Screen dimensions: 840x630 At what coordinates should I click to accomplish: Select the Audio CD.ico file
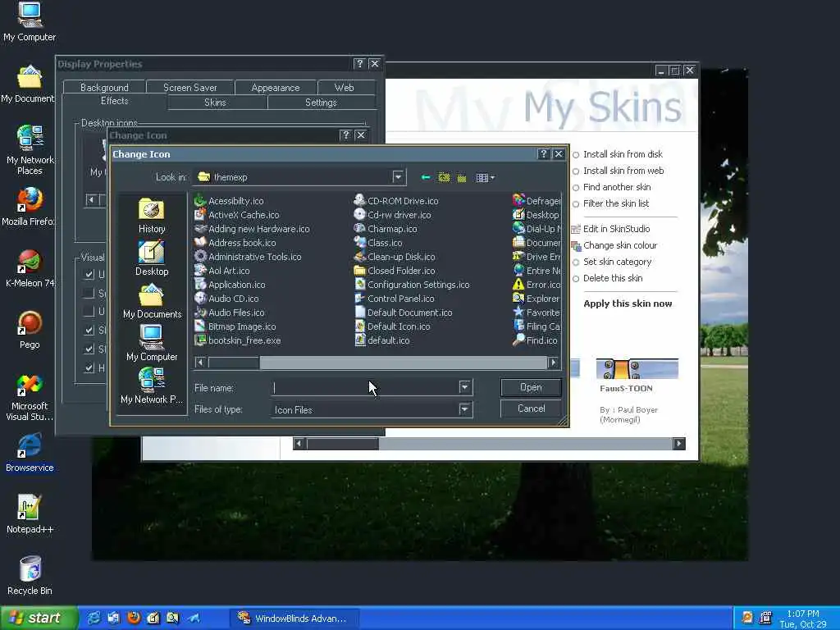[x=226, y=299]
